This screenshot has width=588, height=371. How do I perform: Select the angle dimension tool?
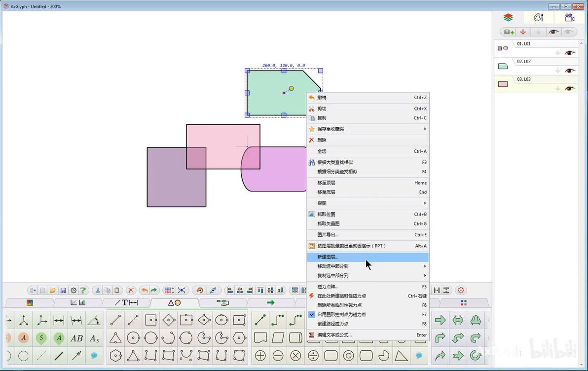94,320
